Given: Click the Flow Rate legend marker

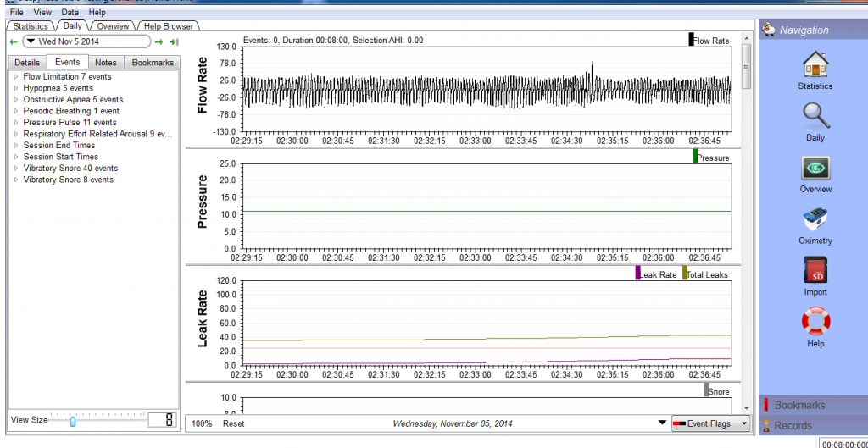Looking at the screenshot, I should click(691, 39).
